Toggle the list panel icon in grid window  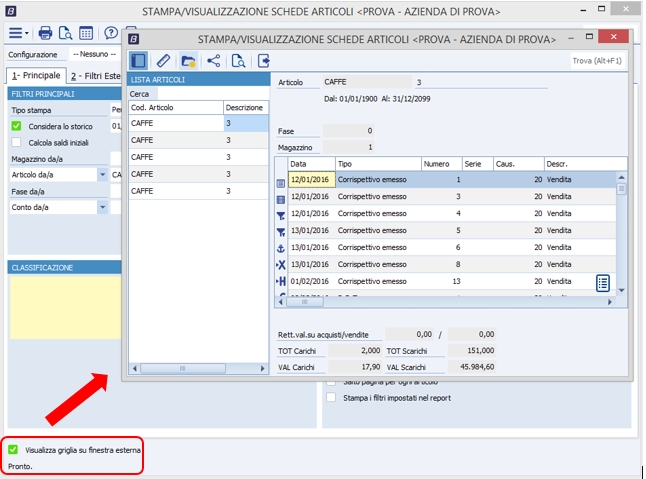(139, 60)
